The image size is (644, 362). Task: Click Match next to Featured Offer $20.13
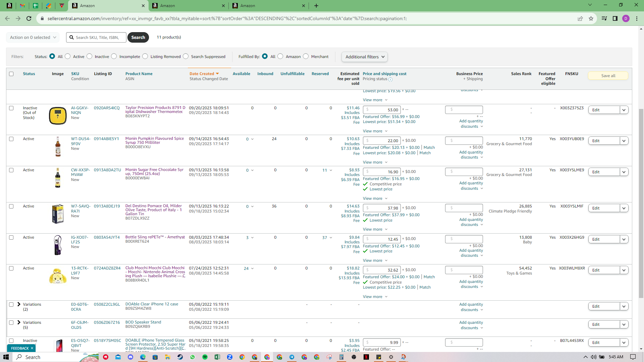[x=429, y=147]
